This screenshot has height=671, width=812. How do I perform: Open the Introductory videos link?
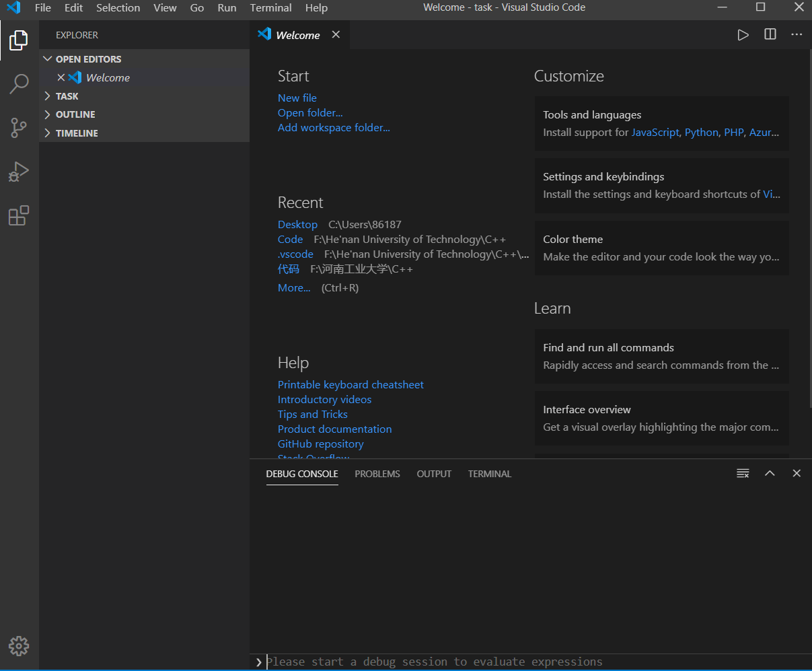(x=324, y=399)
